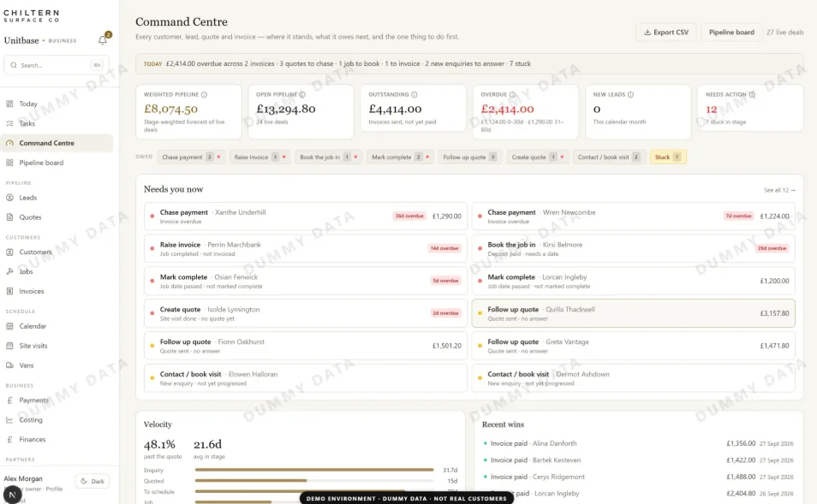The image size is (817, 504).
Task: Open Costing in sidebar
Action: [x=57, y=419]
